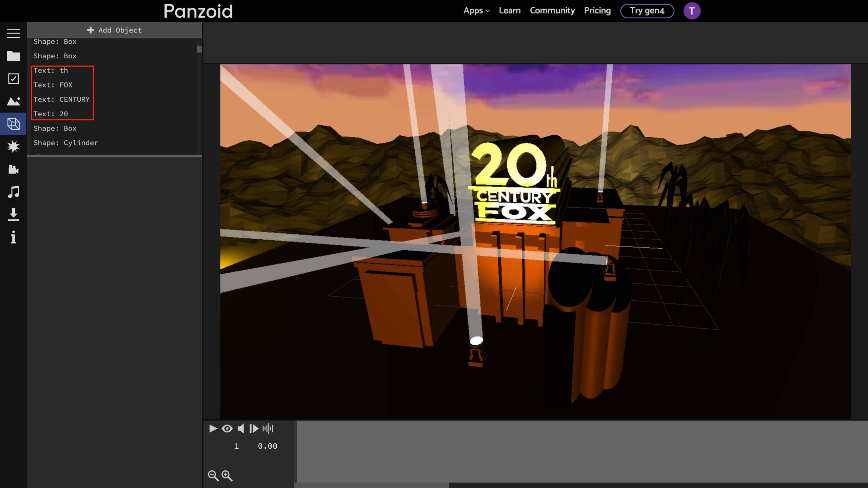Screen dimensions: 868x488
Task: Click the Add Object button
Action: [x=115, y=30]
